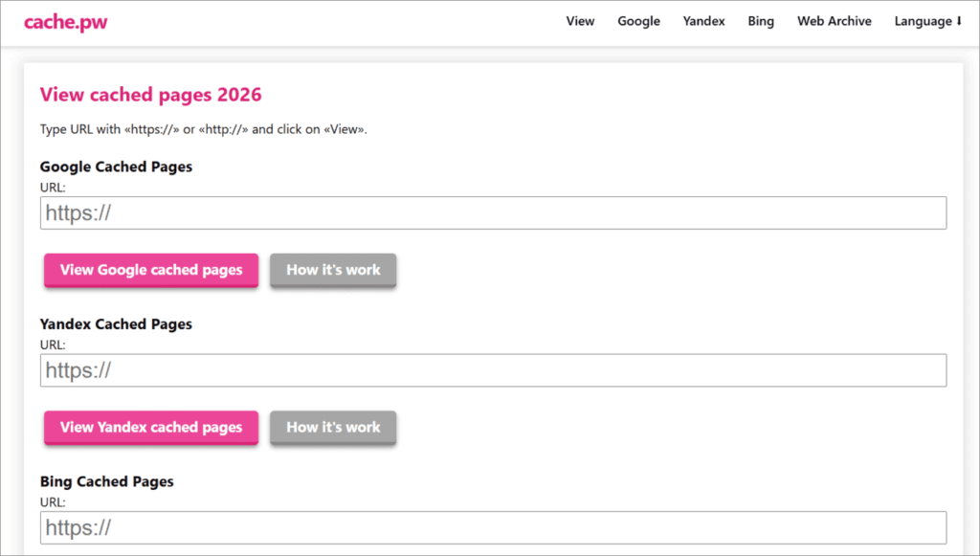
Task: Click View Yandex cached pages button
Action: pyautogui.click(x=151, y=428)
